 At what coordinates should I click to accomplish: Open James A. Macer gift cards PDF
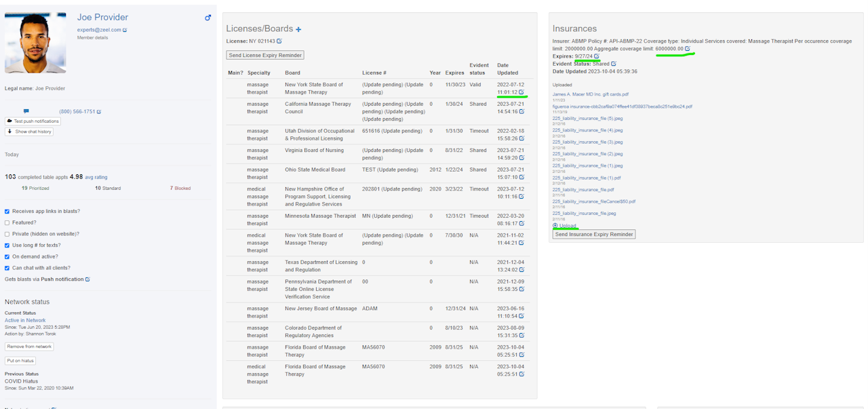pos(590,94)
